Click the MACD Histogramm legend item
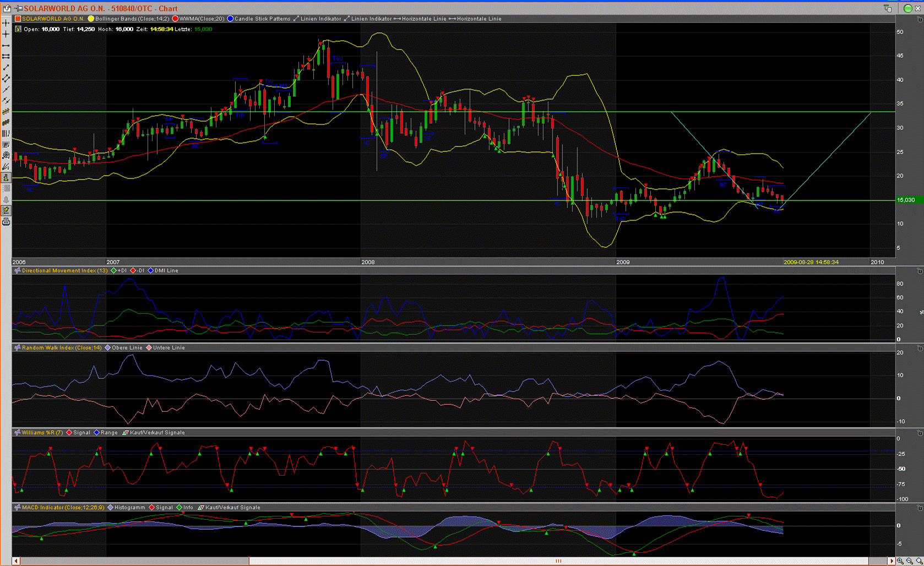 point(127,508)
